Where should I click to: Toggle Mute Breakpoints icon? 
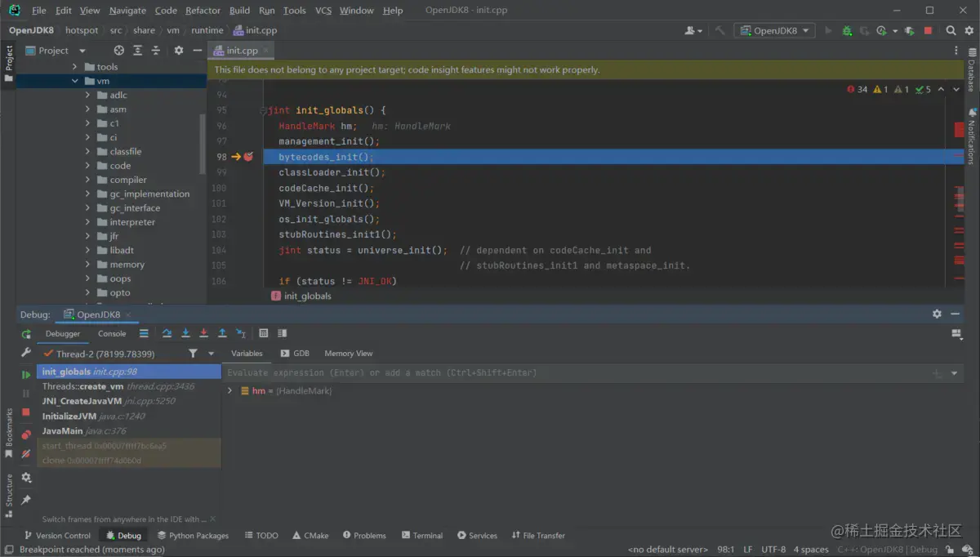pyautogui.click(x=26, y=453)
